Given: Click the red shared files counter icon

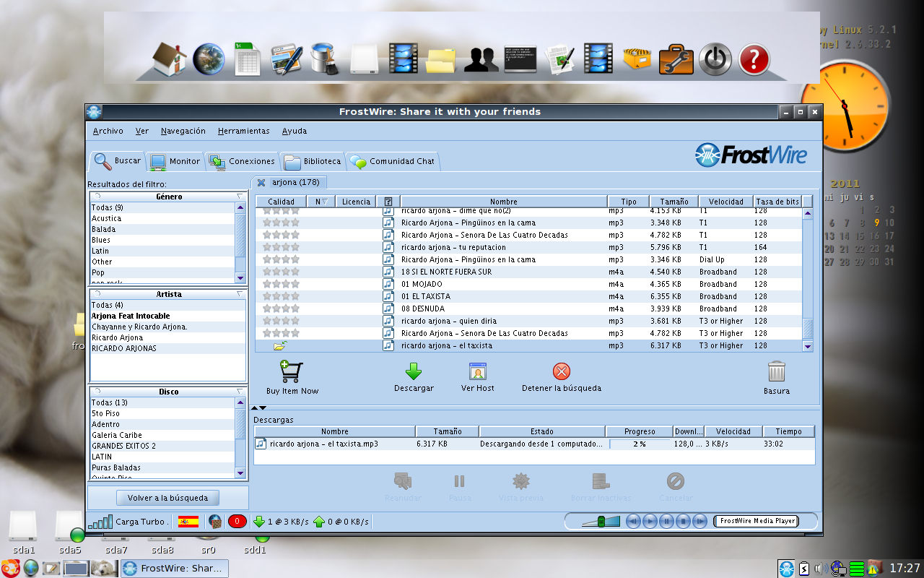Looking at the screenshot, I should click(x=237, y=521).
